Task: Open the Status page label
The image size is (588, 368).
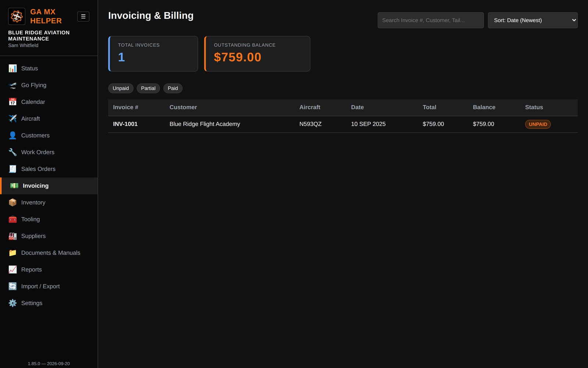Action: [x=29, y=68]
